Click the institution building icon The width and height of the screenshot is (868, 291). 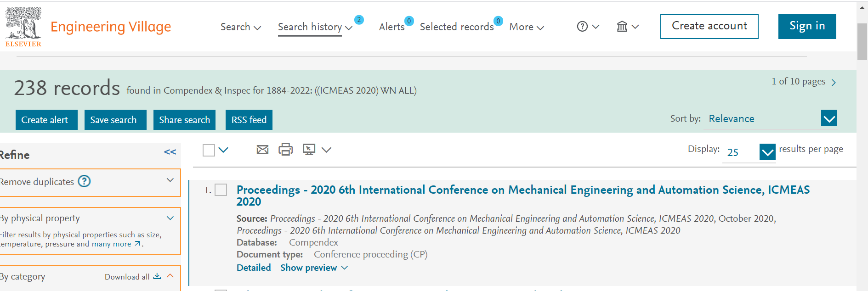point(622,27)
